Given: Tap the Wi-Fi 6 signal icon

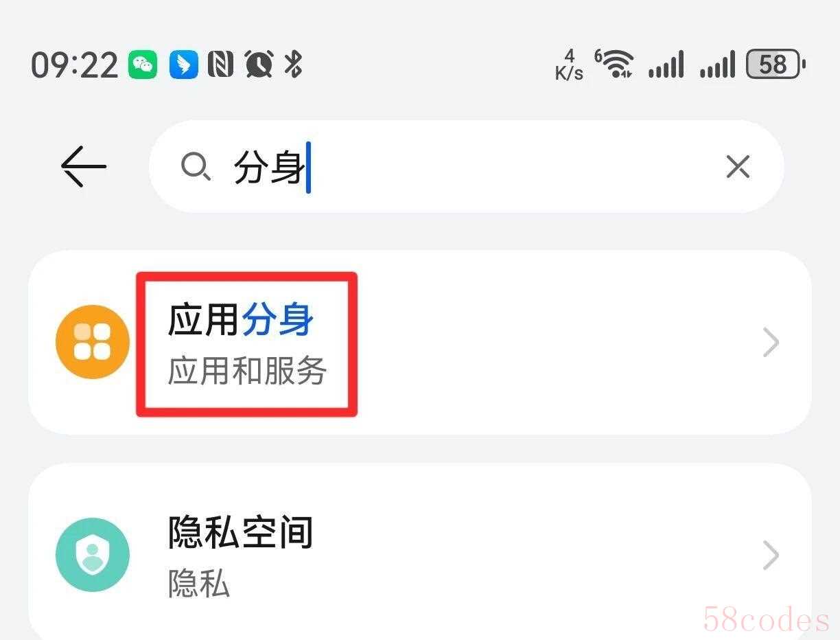Looking at the screenshot, I should pos(614,65).
